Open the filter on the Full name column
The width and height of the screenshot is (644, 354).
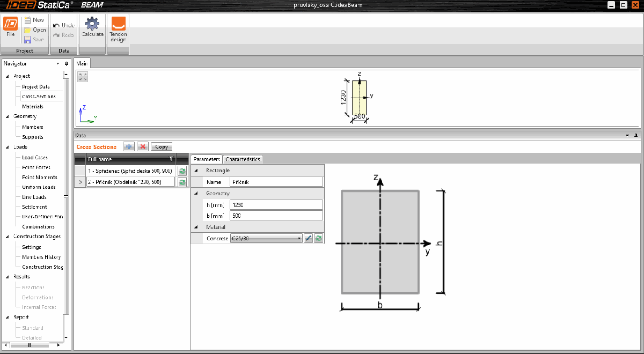click(171, 159)
